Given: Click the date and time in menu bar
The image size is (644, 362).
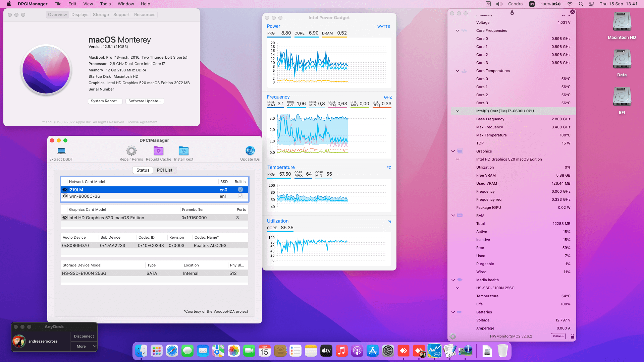Looking at the screenshot, I should click(619, 4).
